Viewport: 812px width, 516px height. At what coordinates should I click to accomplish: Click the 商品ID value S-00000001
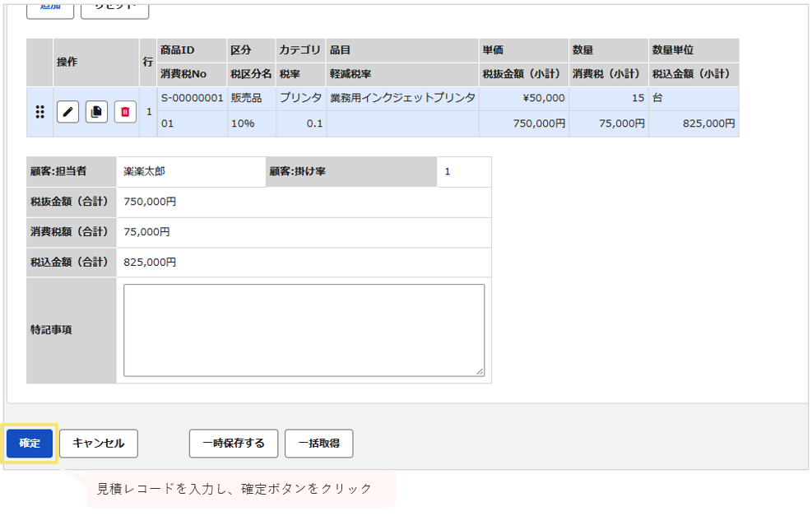(x=193, y=98)
